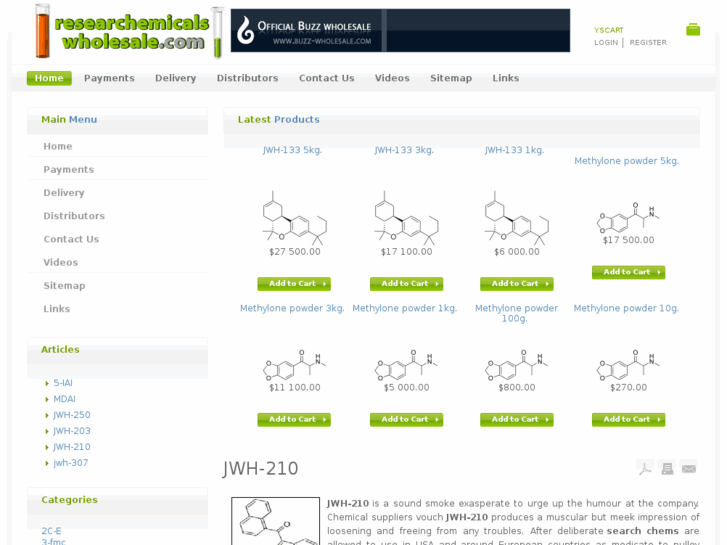The height and width of the screenshot is (545, 727).
Task: Open the JWH-203 article link
Action: pos(71,431)
